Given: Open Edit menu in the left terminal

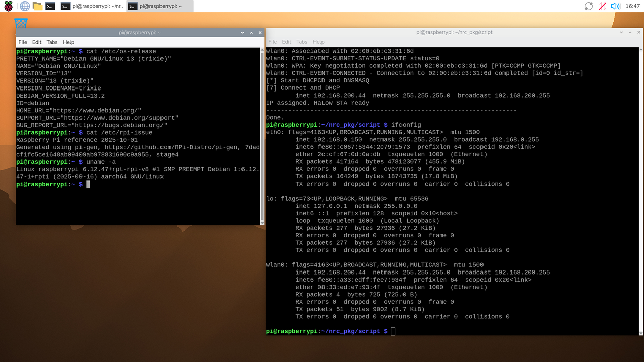Looking at the screenshot, I should (37, 42).
